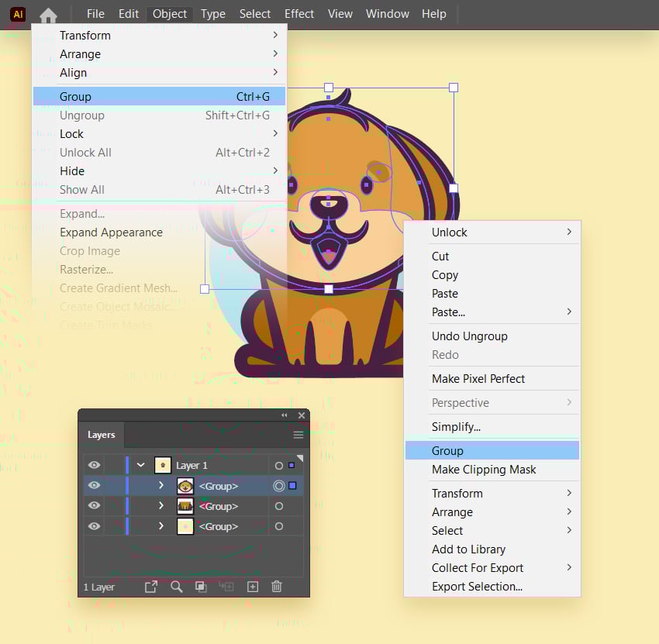Click the blue selection color square of Layer 1

(x=292, y=466)
